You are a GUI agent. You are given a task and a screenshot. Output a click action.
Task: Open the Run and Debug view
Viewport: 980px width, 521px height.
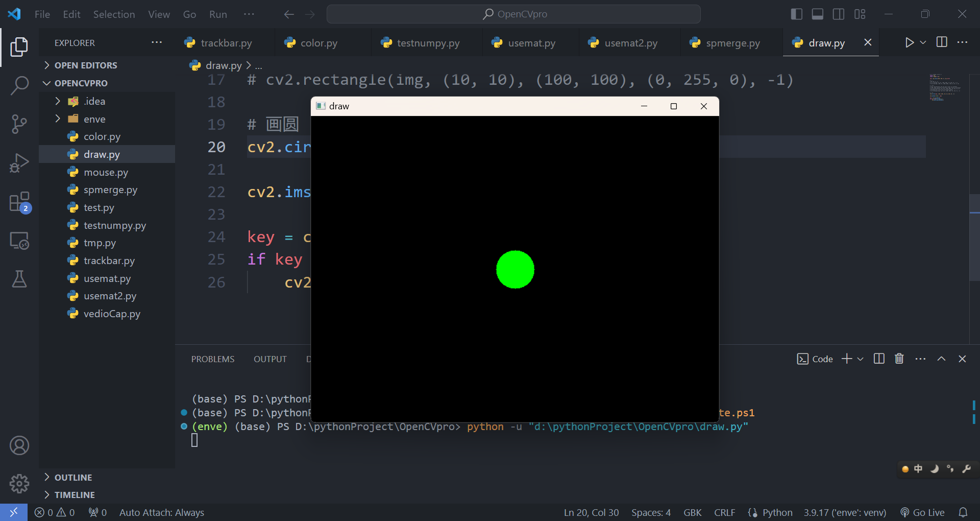pos(19,163)
